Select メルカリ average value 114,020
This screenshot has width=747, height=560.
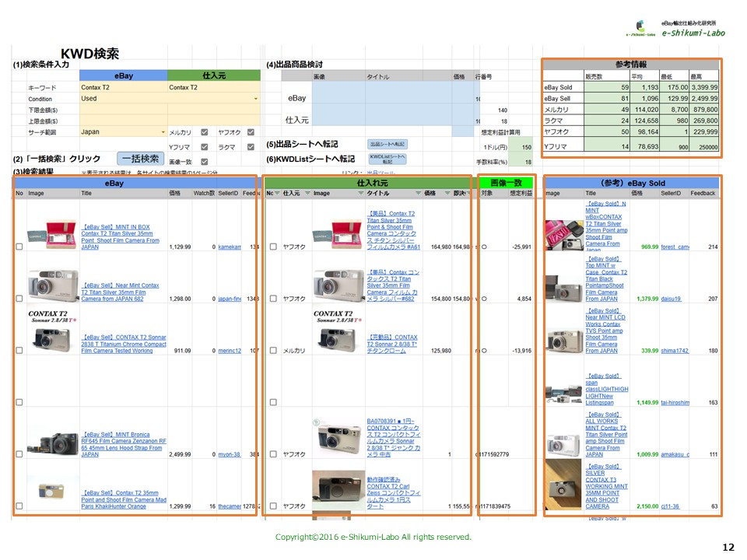pyautogui.click(x=644, y=110)
